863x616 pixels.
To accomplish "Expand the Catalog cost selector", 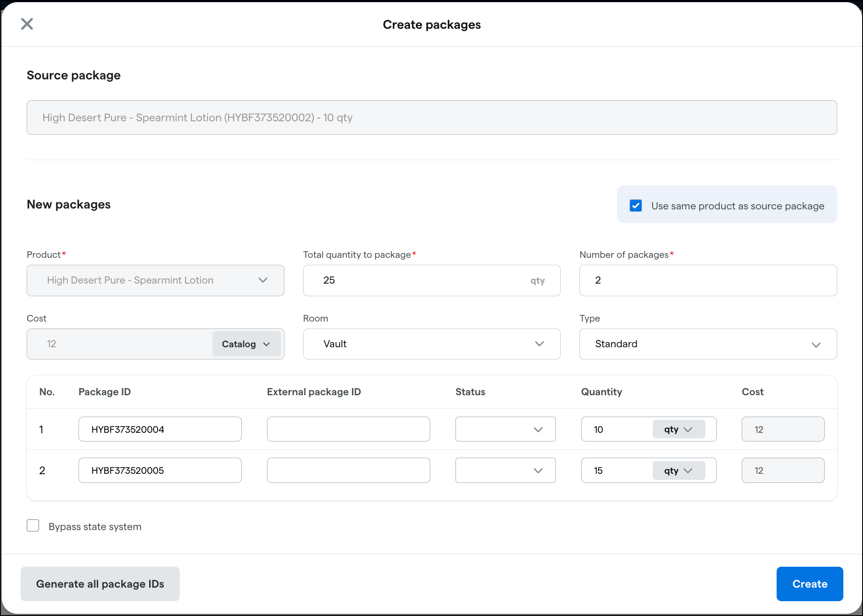I will tap(246, 344).
